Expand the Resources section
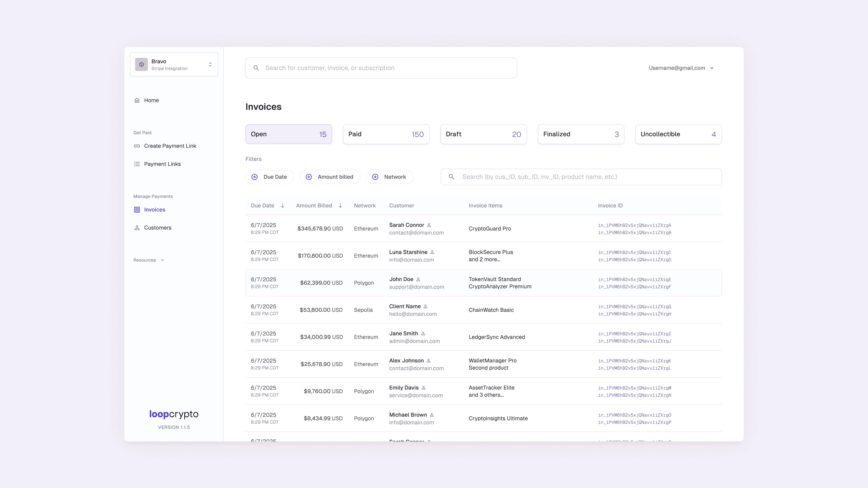Image resolution: width=868 pixels, height=488 pixels. (x=149, y=260)
